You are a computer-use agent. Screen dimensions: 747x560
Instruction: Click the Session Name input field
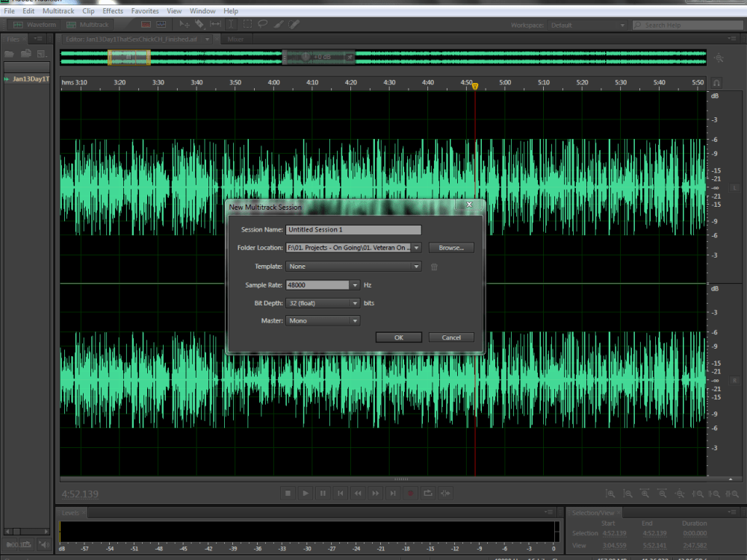point(353,229)
